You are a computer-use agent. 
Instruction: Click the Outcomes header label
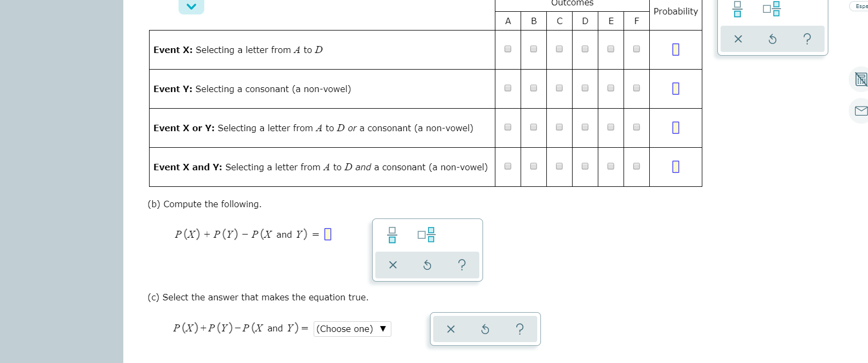(572, 3)
